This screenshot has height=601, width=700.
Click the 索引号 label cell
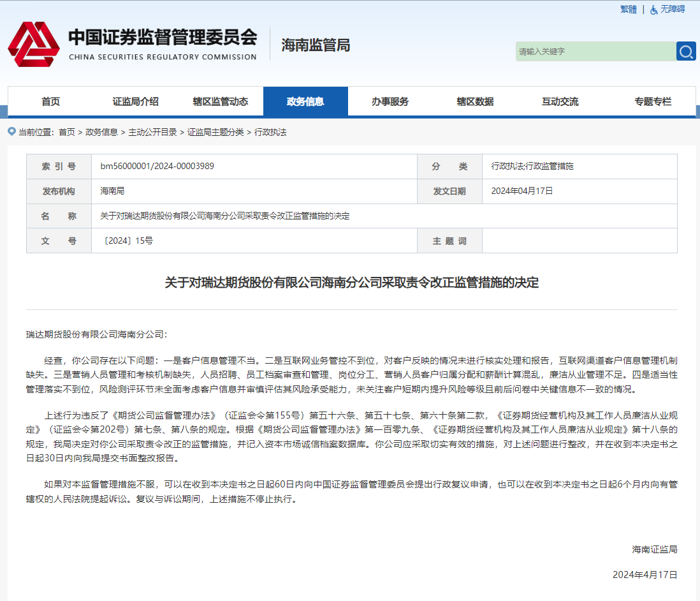pos(59,167)
